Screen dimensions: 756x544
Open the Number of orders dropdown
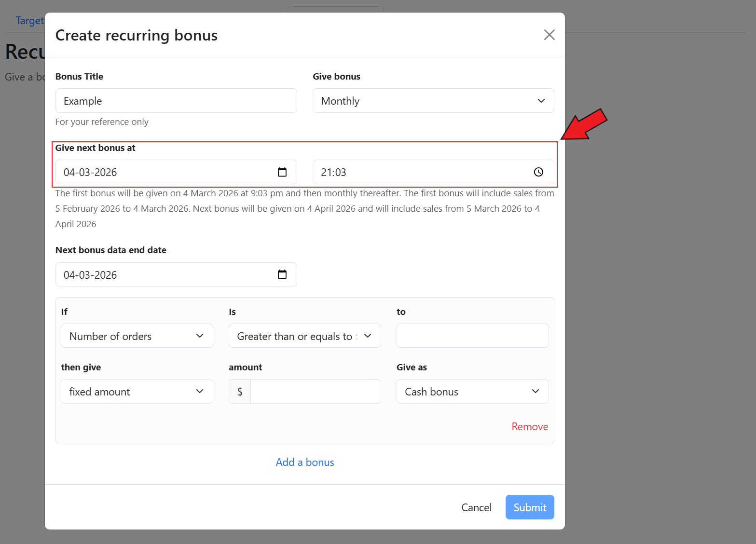(137, 336)
